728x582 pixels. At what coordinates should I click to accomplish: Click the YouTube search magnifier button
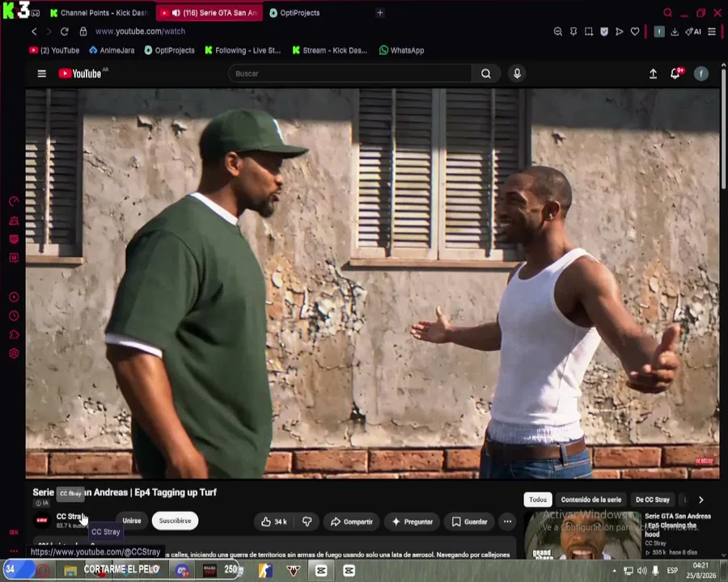point(485,74)
